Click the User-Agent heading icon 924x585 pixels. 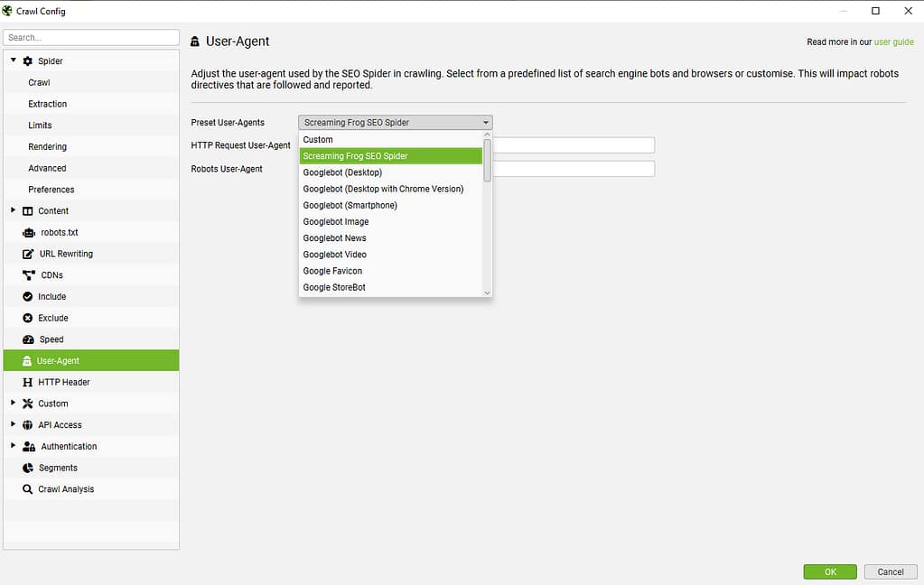pyautogui.click(x=195, y=42)
